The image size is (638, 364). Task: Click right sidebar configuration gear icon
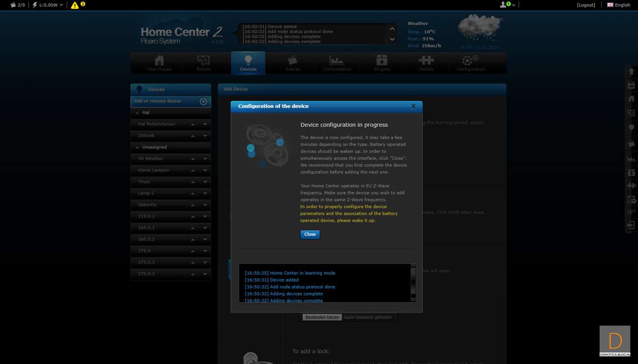[x=632, y=212]
